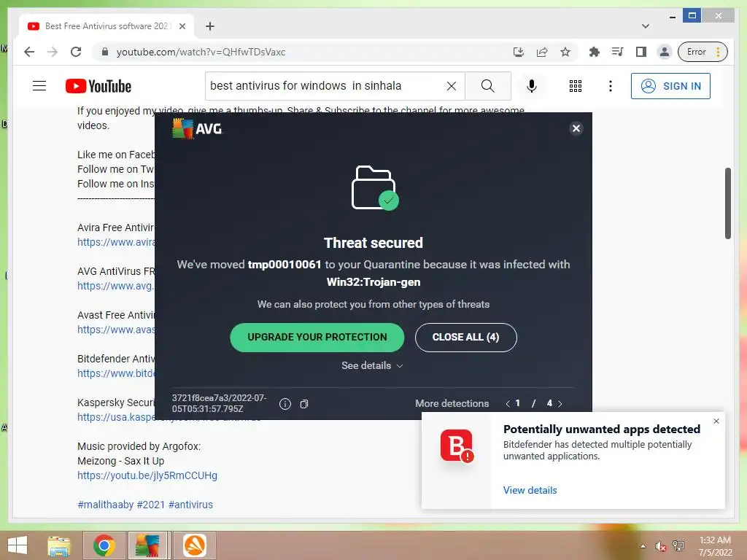This screenshot has width=747, height=560.
Task: Open the Avast orange taskbar icon
Action: click(194, 545)
